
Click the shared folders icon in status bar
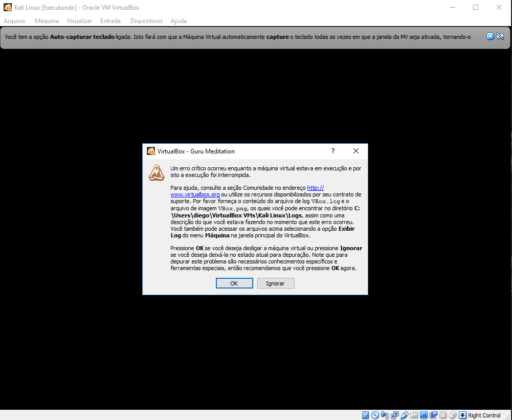(x=414, y=415)
